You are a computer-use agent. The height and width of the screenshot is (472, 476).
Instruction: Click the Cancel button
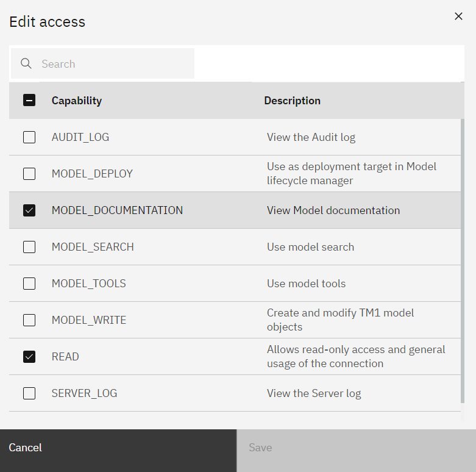coord(118,451)
